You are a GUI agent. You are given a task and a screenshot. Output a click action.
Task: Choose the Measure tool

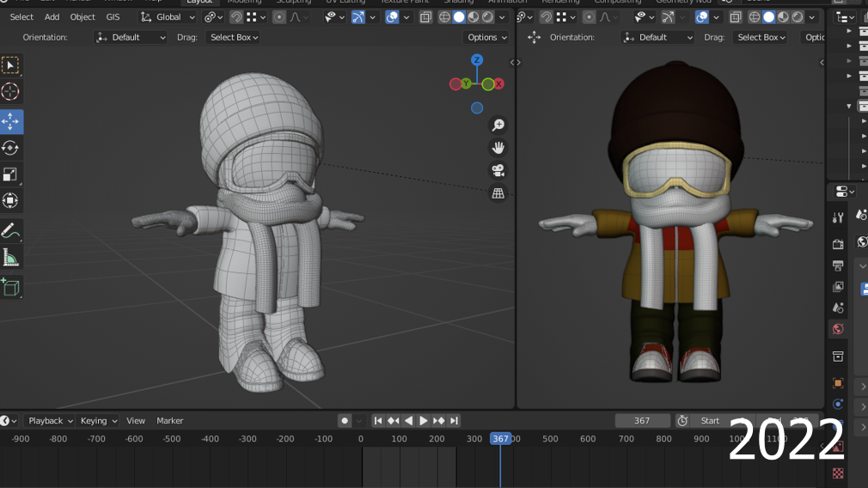[10, 257]
